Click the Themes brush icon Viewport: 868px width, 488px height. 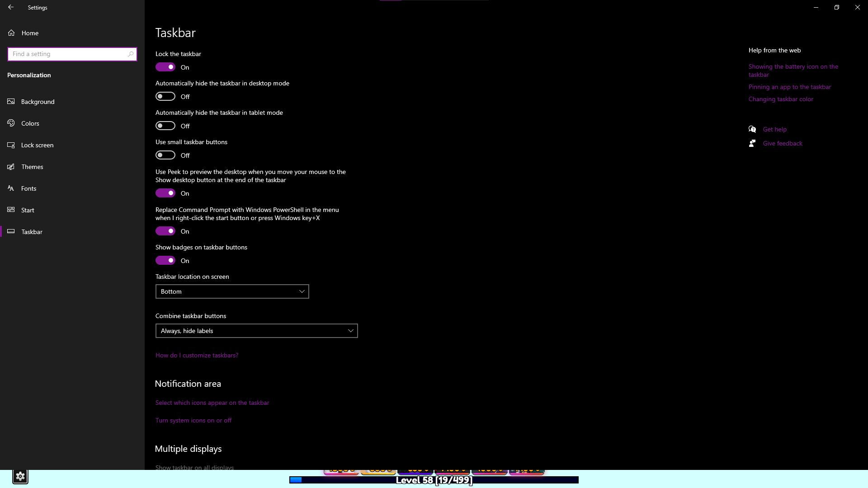click(11, 166)
